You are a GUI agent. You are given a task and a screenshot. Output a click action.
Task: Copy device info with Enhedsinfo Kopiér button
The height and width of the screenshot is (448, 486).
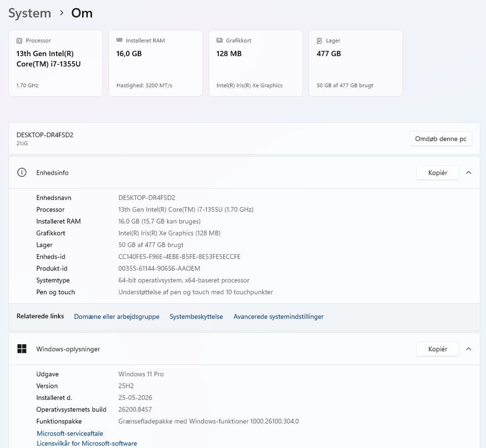[x=437, y=173]
